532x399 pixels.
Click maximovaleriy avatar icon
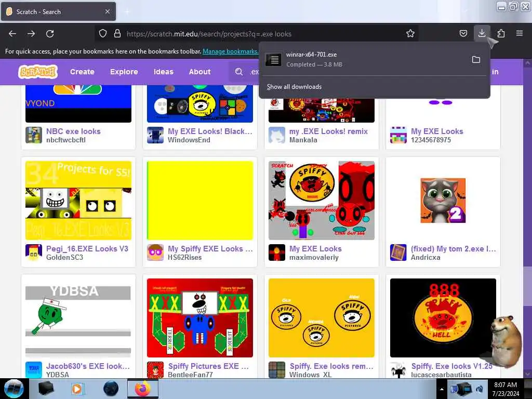pyautogui.click(x=277, y=252)
